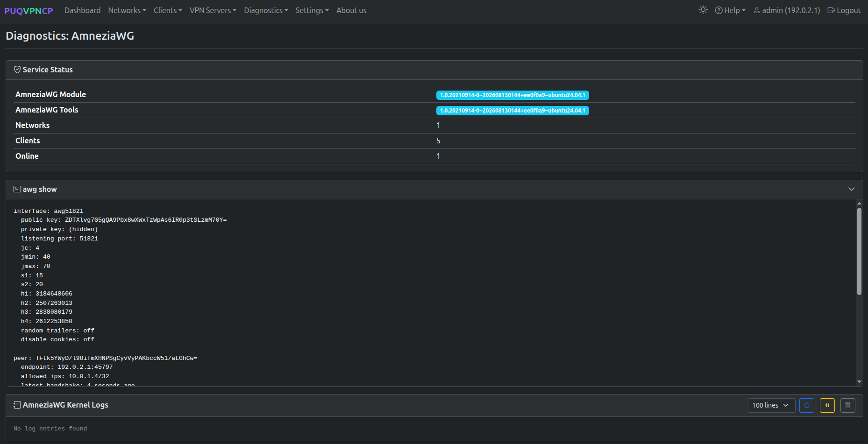The width and height of the screenshot is (868, 444).
Task: Click the 'random trailers: off' line
Action: coord(57,331)
